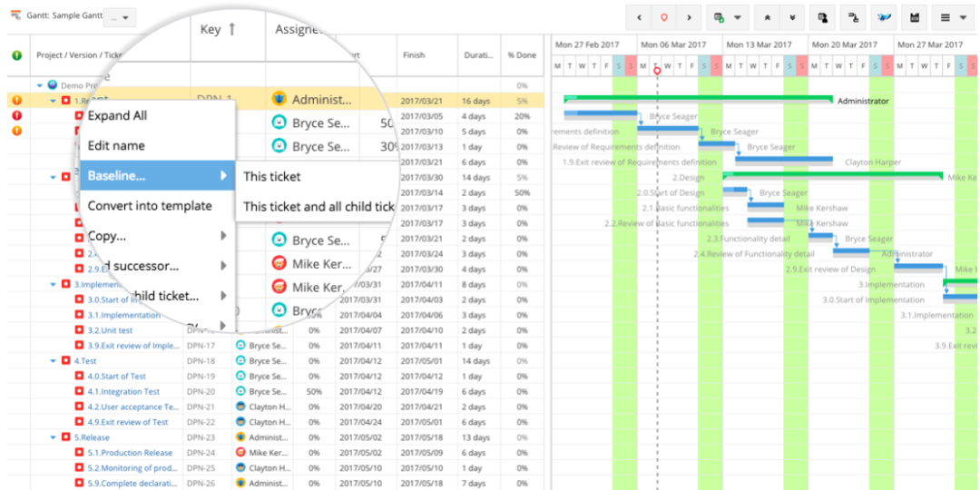This screenshot has width=980, height=490.
Task: Open the resource view person icon
Action: 823,17
